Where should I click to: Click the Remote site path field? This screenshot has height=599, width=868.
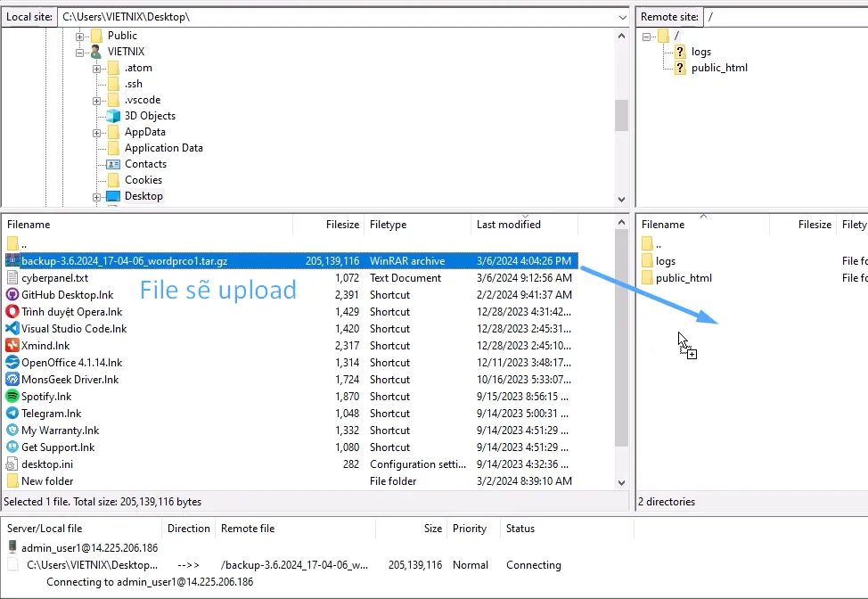(784, 17)
